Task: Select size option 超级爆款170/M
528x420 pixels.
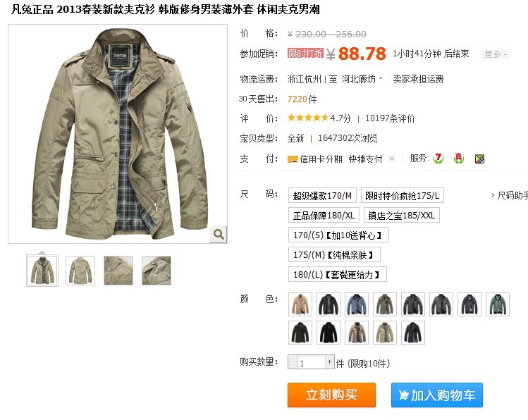Action: click(322, 195)
